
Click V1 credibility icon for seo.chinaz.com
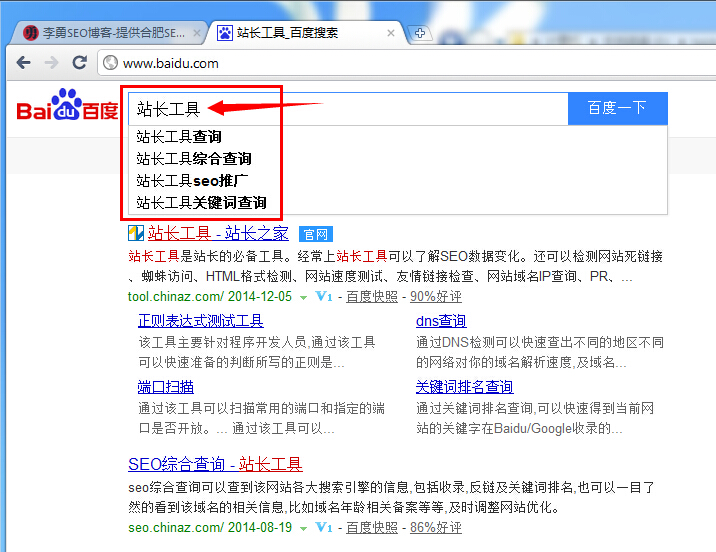324,528
